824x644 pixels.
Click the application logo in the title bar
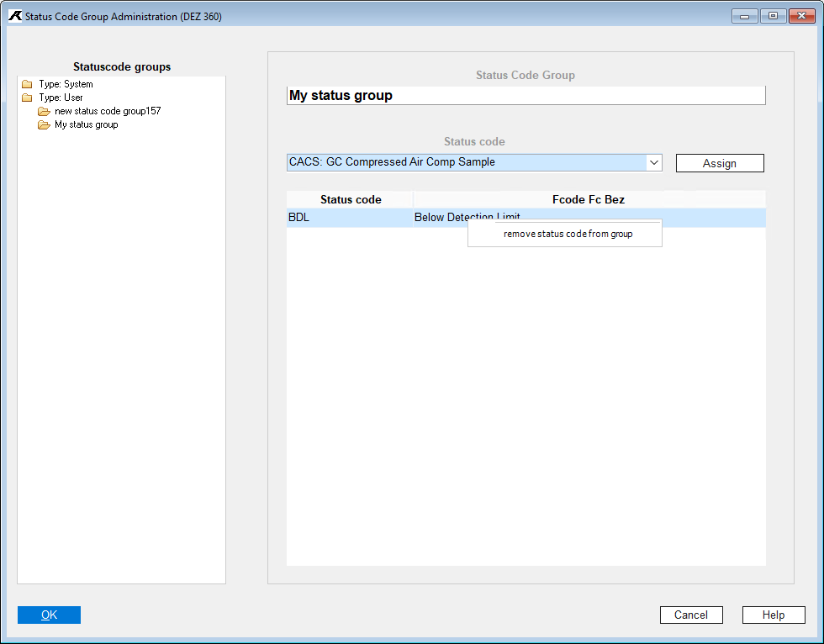tap(15, 16)
